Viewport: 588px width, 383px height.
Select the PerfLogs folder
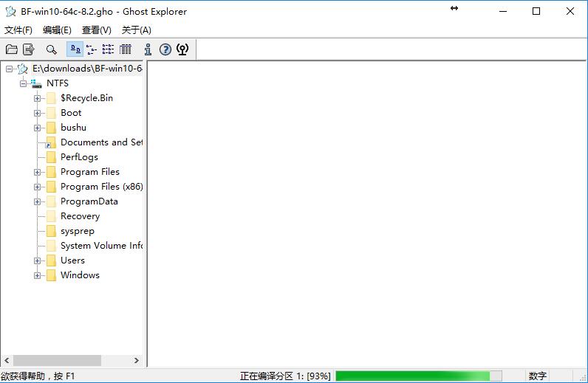79,157
